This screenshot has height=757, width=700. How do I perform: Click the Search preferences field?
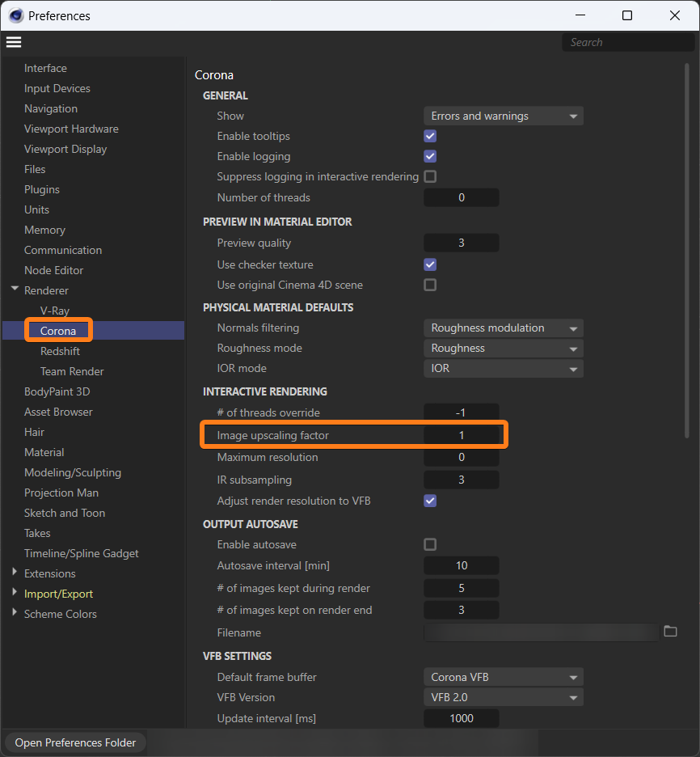[627, 43]
